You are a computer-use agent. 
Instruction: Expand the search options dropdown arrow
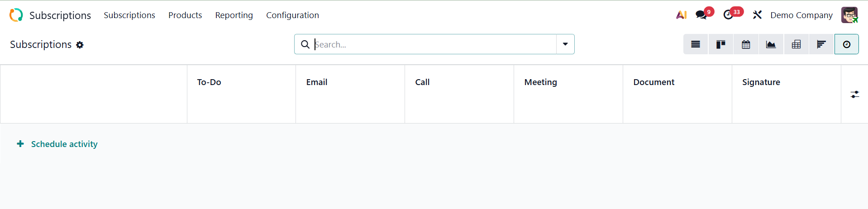click(x=565, y=44)
